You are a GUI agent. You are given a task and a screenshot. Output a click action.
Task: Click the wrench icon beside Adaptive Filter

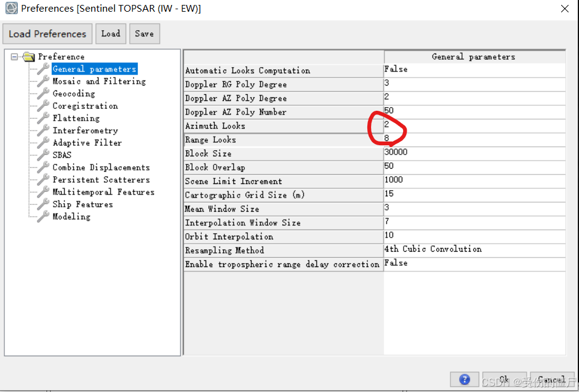(43, 143)
